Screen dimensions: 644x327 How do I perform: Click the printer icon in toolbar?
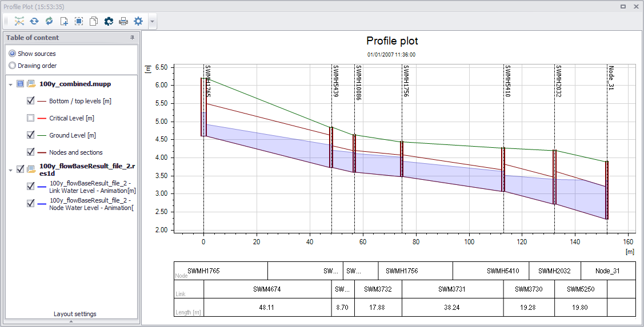(x=123, y=21)
